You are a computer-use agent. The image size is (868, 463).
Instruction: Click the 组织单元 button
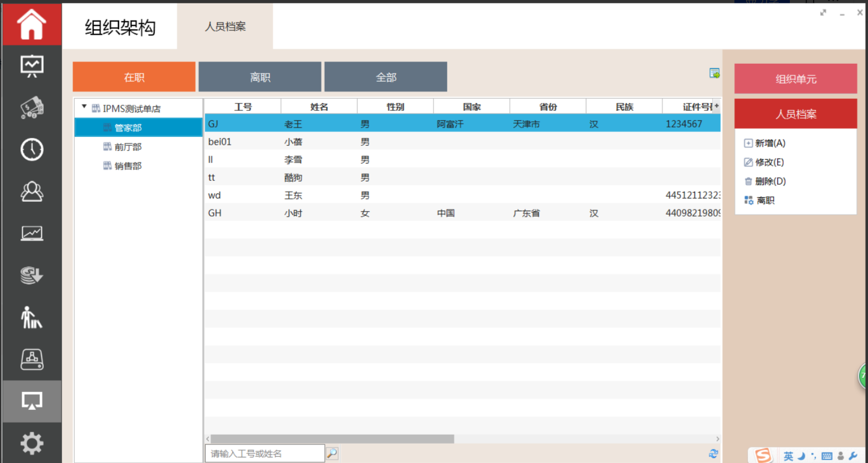coord(795,79)
